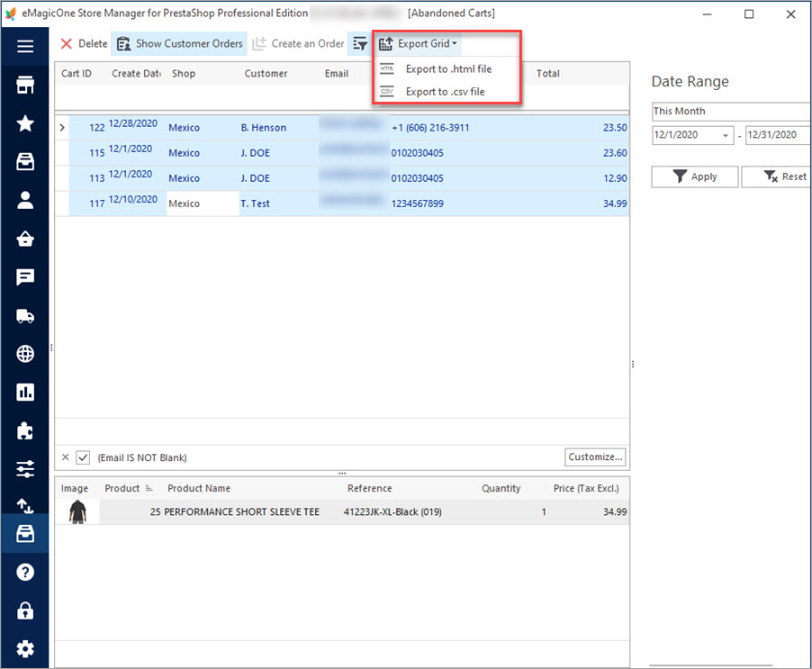
Task: Open the This Month range dropdown
Action: tap(731, 111)
